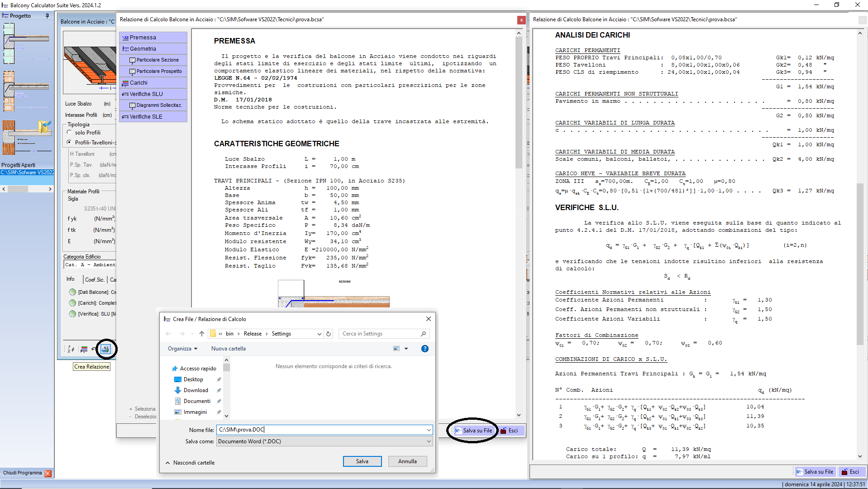Click the help question mark icon in save dialog
Image resolution: width=868 pixels, height=489 pixels.
(424, 349)
